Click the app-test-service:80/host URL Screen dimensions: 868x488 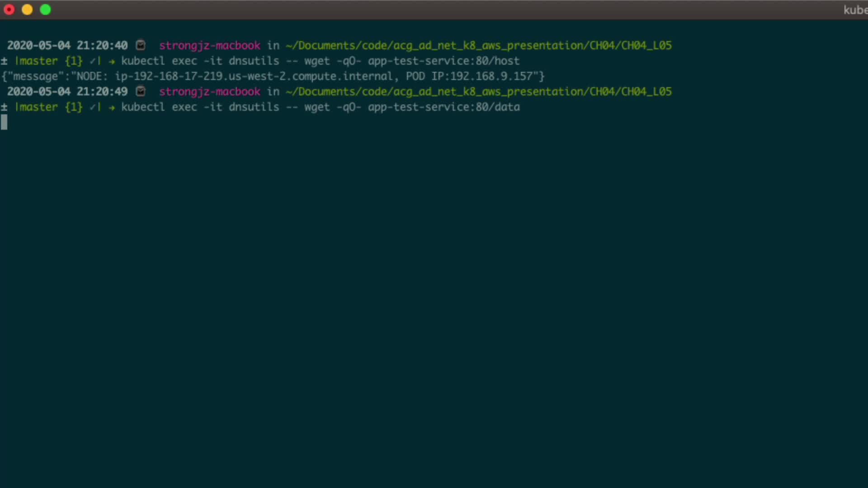(443, 61)
